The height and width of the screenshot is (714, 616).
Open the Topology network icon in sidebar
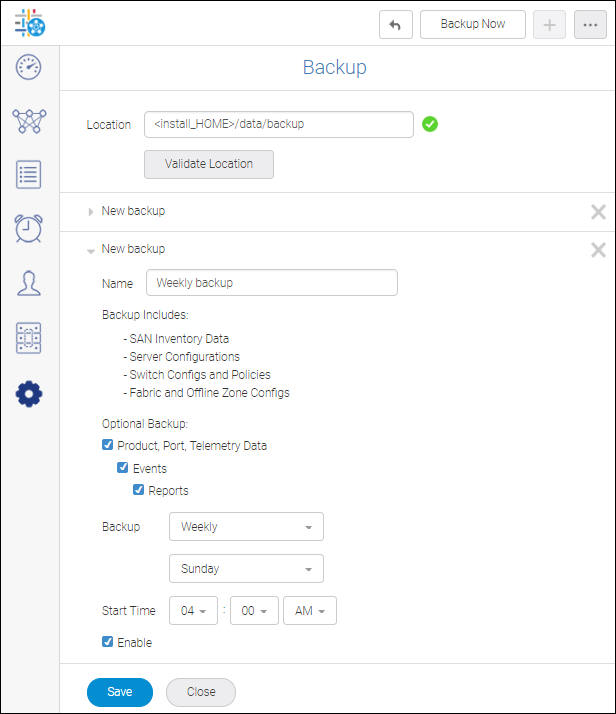(29, 122)
